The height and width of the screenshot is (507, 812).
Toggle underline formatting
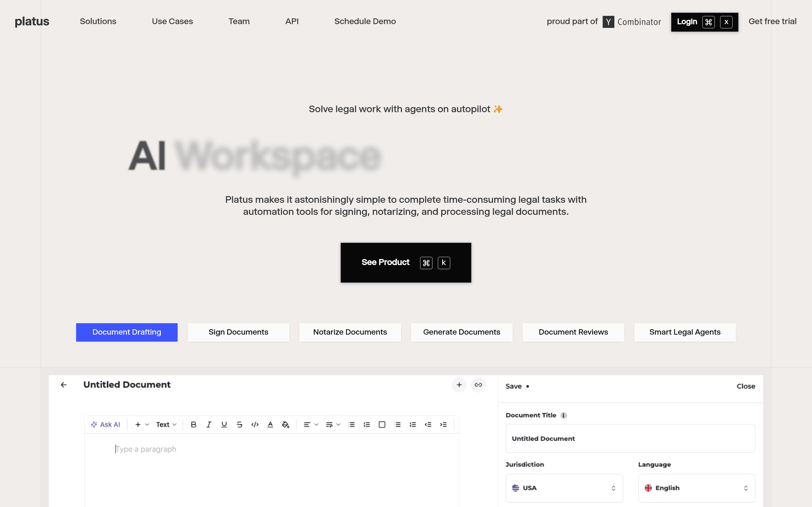[224, 425]
